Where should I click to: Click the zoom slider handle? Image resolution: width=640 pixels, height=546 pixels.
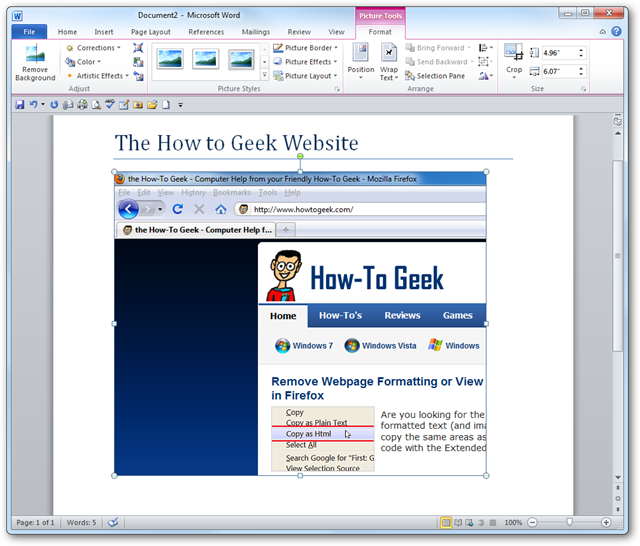pos(569,522)
